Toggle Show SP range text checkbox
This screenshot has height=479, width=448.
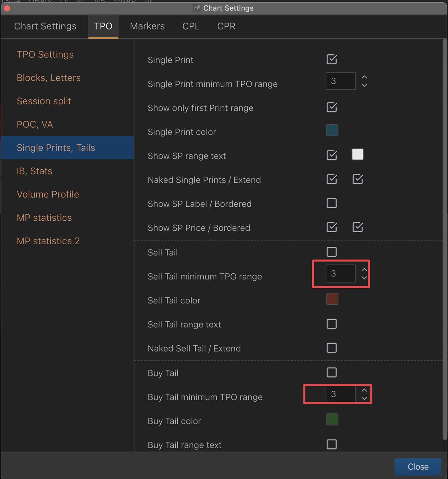point(332,155)
